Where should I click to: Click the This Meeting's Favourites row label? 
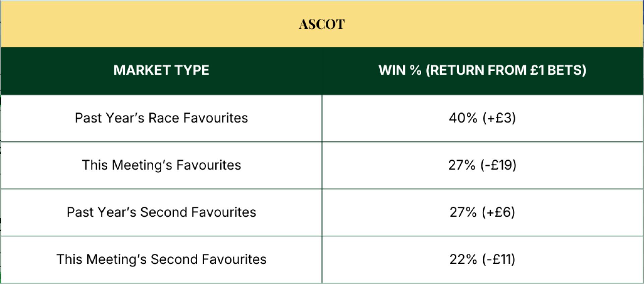pos(161,165)
